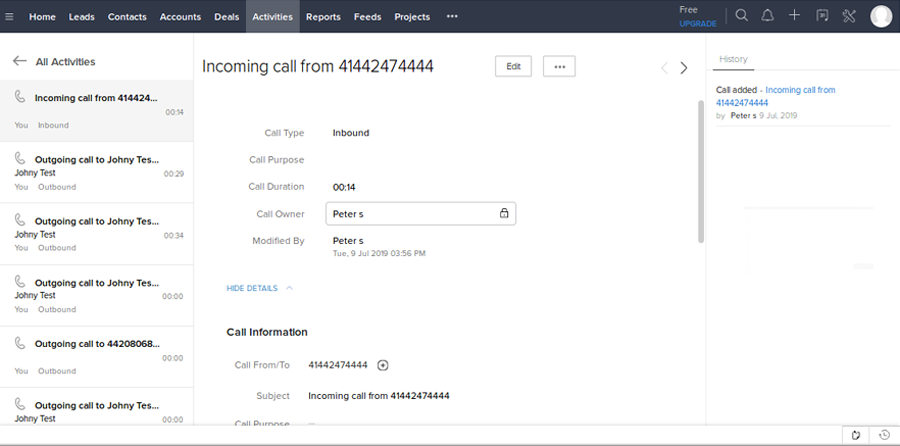Select the Activities tab
This screenshot has height=446, width=900.
pyautogui.click(x=273, y=17)
